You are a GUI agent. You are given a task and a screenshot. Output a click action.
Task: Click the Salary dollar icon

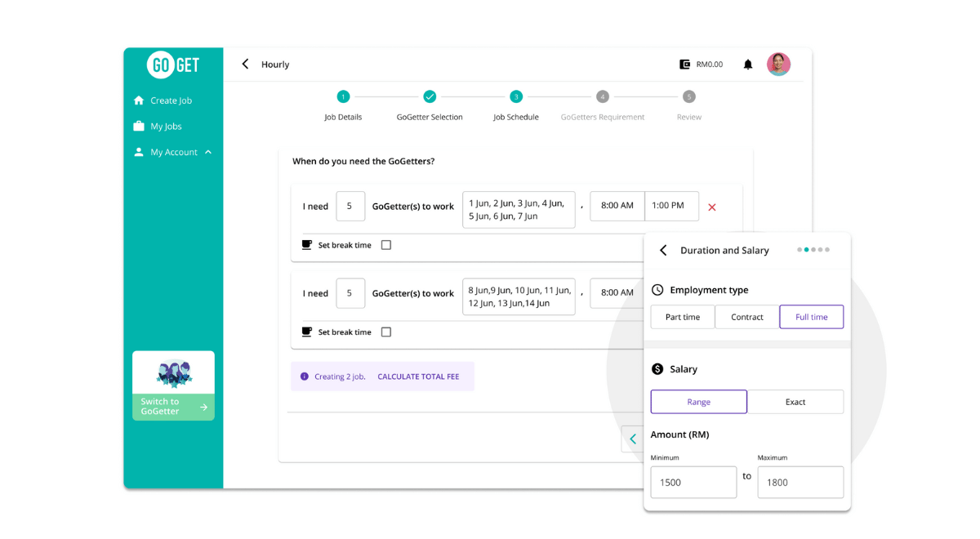point(657,369)
